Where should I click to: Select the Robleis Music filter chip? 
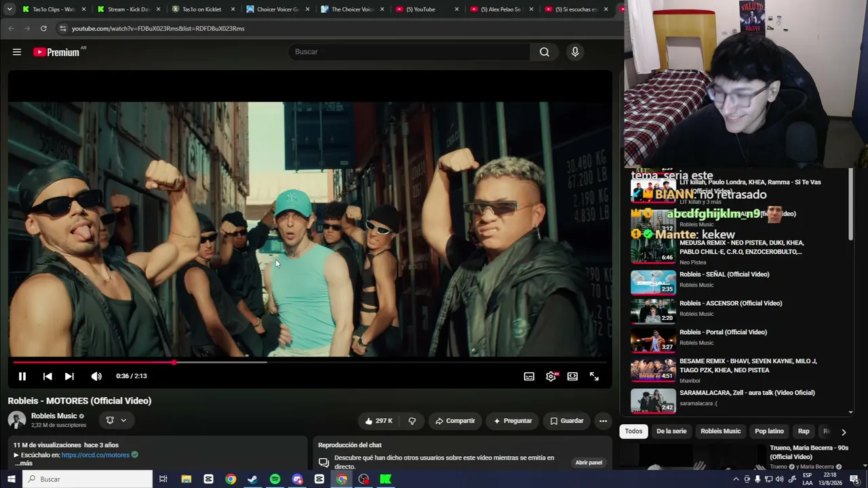click(x=720, y=431)
